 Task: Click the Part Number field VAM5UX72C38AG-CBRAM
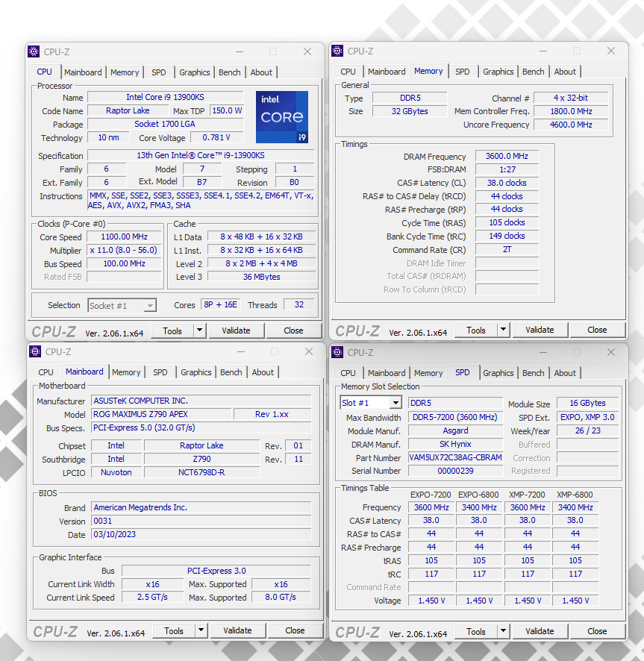(455, 458)
